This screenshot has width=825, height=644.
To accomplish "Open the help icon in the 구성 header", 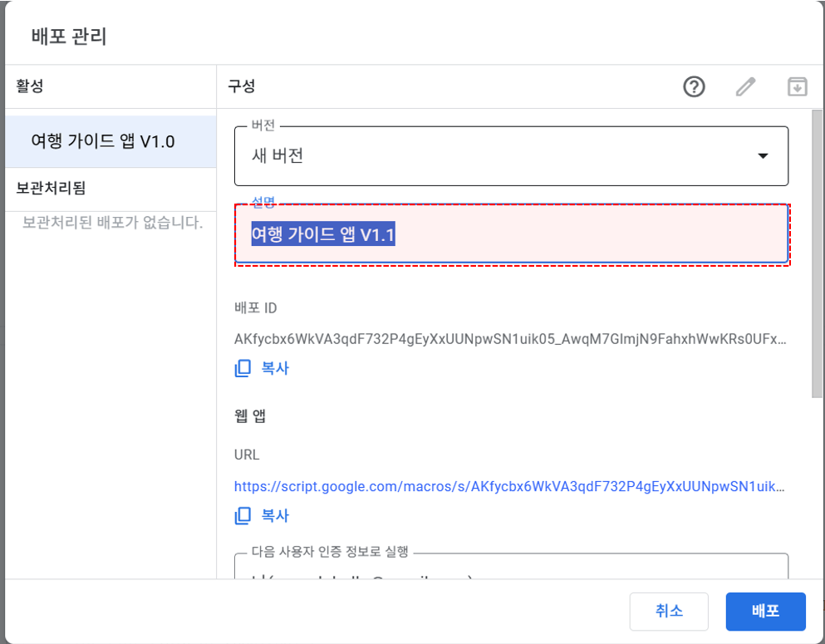I will click(694, 86).
